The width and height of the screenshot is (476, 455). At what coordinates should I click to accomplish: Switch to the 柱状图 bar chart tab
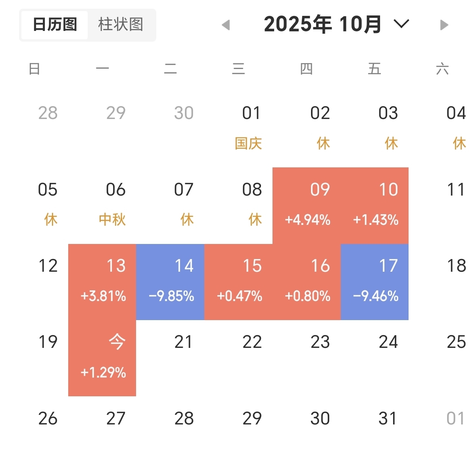tap(121, 25)
